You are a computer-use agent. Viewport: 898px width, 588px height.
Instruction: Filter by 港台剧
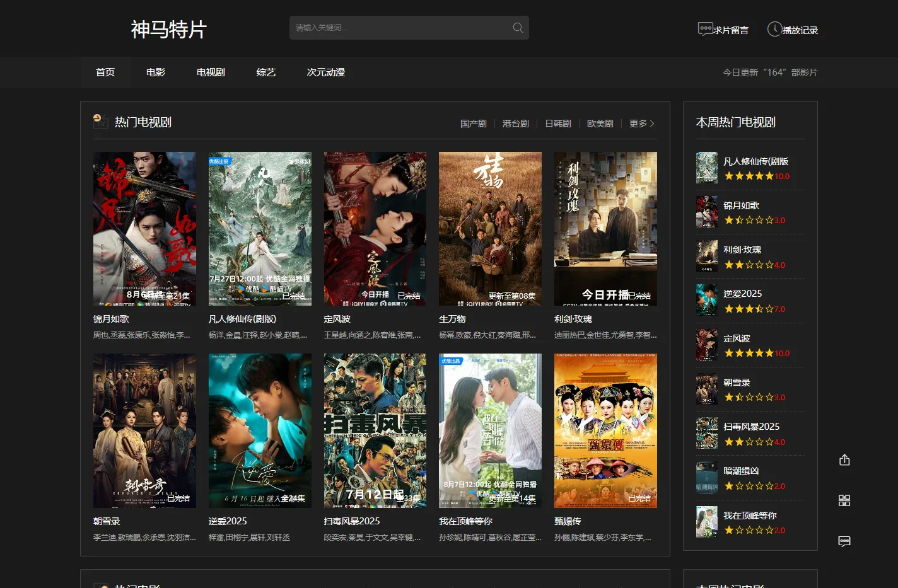(516, 124)
